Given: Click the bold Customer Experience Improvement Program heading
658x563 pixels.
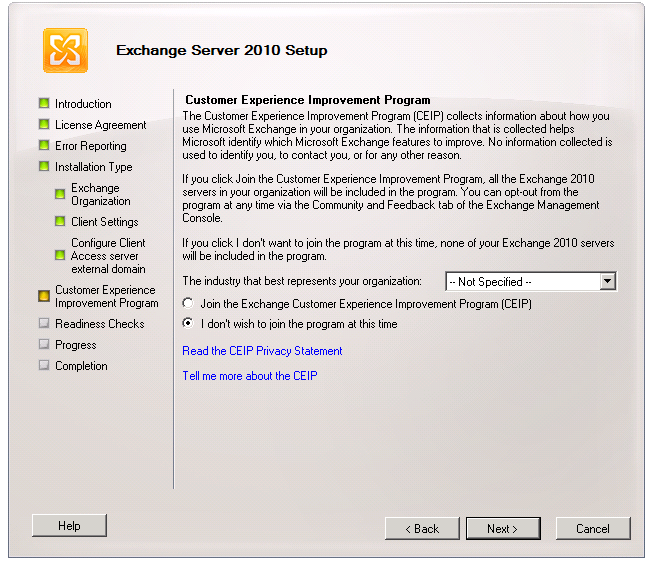Looking at the screenshot, I should click(x=308, y=100).
